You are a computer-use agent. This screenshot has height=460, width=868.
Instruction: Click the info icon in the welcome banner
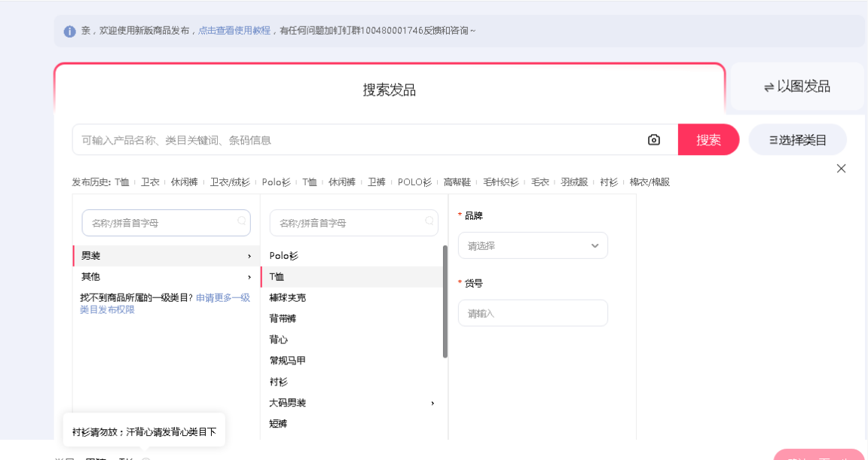(70, 31)
